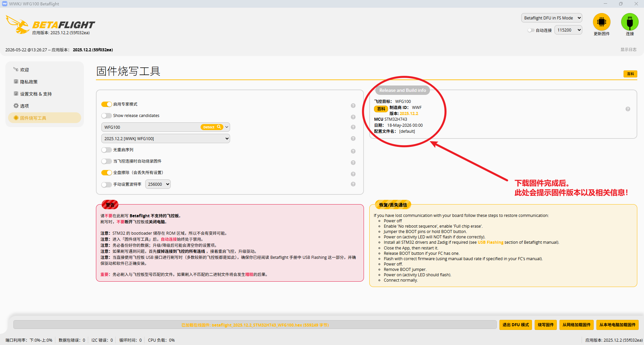Click 飞控目标: WFG100 text
644x345 pixels.
(x=392, y=102)
